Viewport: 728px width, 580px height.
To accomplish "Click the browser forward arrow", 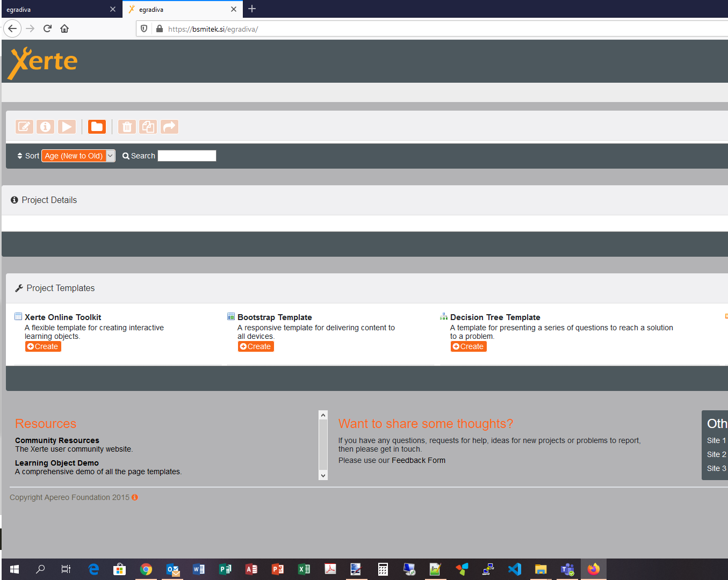I will point(30,28).
